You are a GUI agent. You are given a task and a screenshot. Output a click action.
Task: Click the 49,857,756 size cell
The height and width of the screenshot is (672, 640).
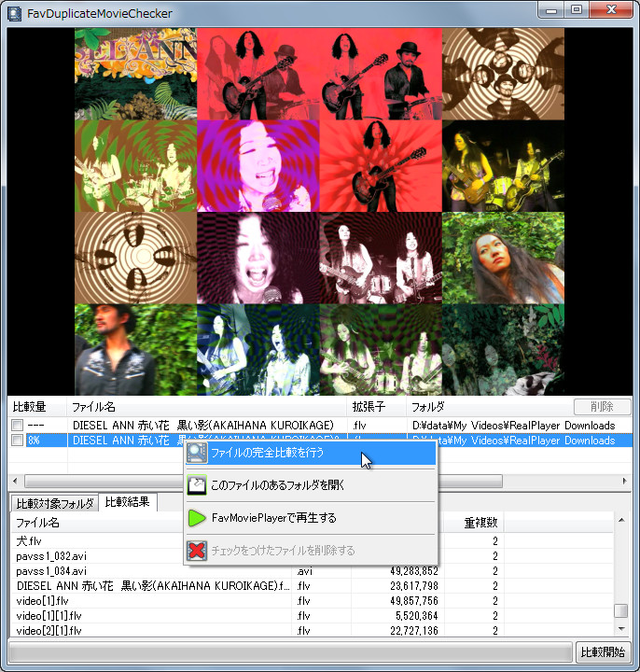tap(414, 601)
